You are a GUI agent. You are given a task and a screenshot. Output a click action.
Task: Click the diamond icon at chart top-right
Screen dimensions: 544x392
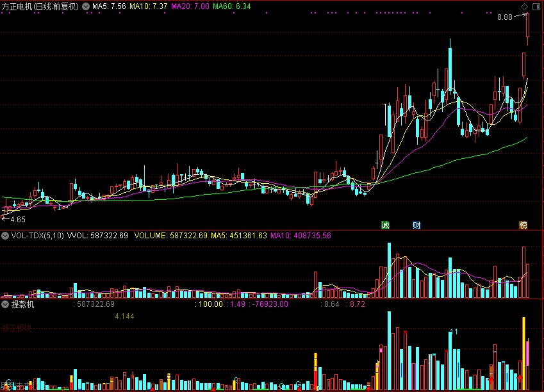524,6
